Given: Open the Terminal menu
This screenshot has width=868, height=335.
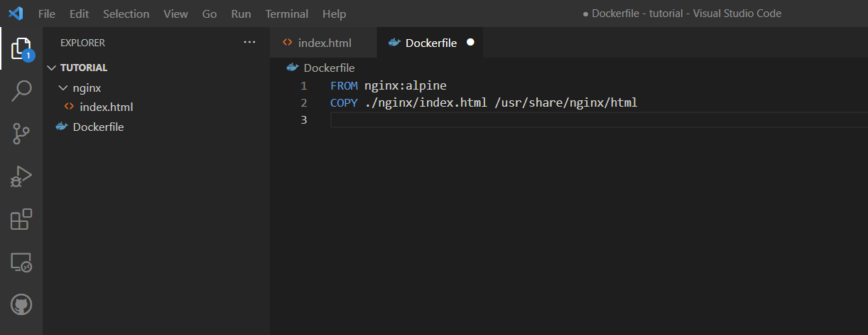Looking at the screenshot, I should click(x=287, y=14).
